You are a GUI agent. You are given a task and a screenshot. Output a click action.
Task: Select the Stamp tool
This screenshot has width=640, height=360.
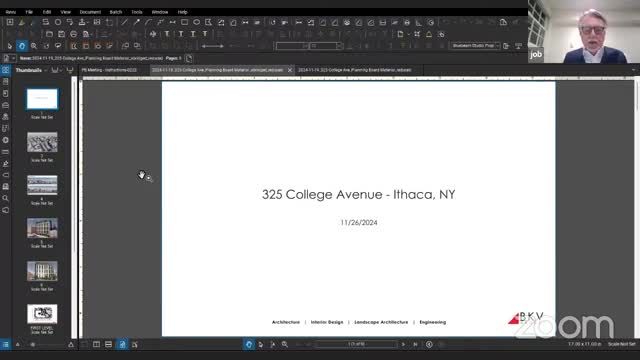point(82,22)
